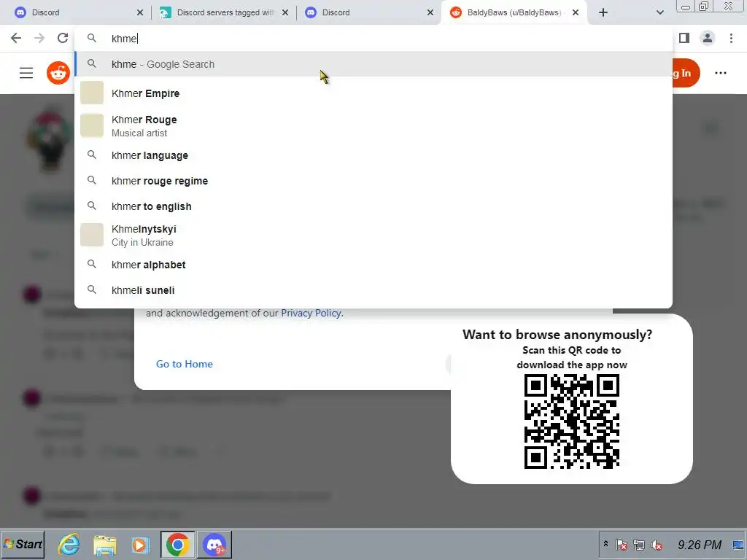
Task: Launch Internet Explorer from taskbar
Action: 69,544
